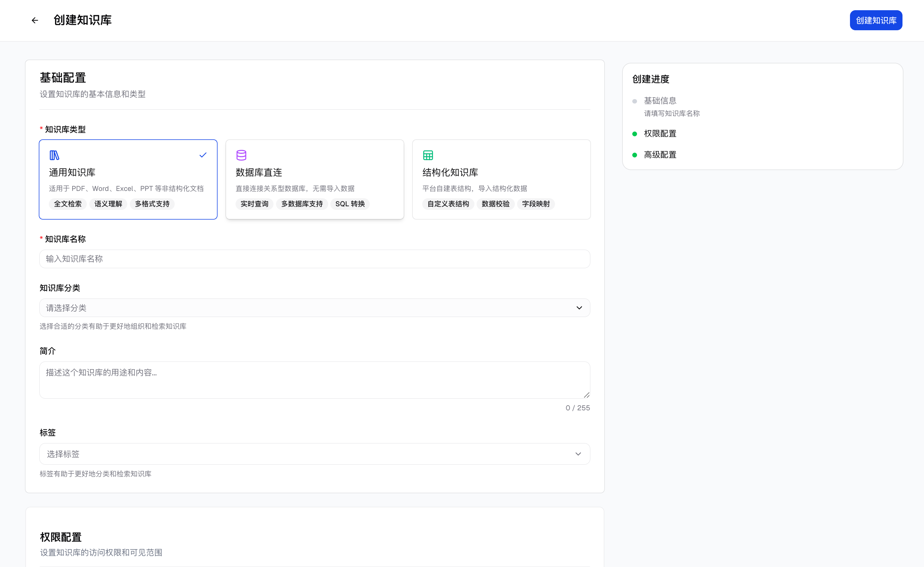
Task: Click the 全文检索 tag
Action: pyautogui.click(x=67, y=204)
